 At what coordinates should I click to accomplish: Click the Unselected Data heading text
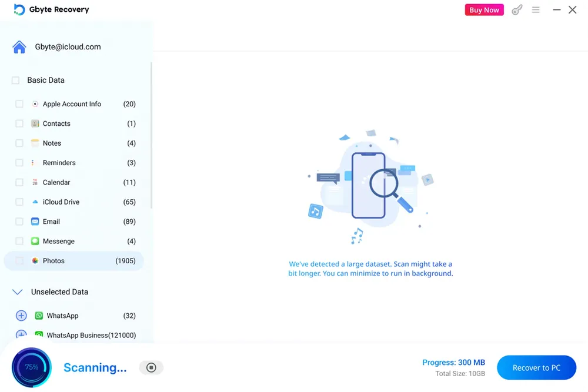coord(59,292)
